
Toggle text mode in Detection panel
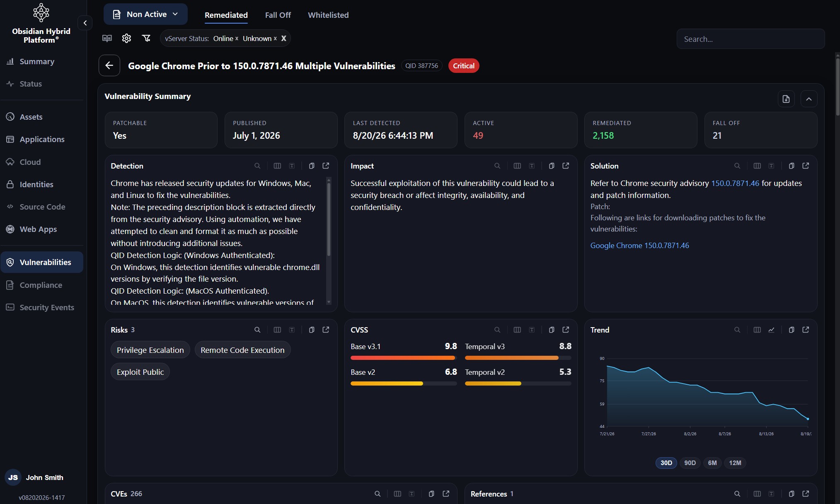pos(292,166)
